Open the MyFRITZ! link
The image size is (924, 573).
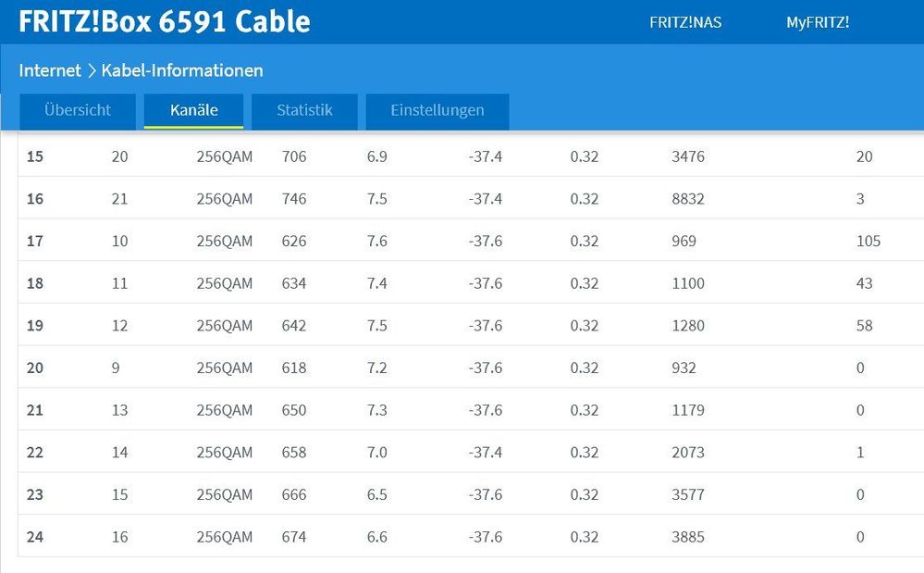tap(818, 22)
